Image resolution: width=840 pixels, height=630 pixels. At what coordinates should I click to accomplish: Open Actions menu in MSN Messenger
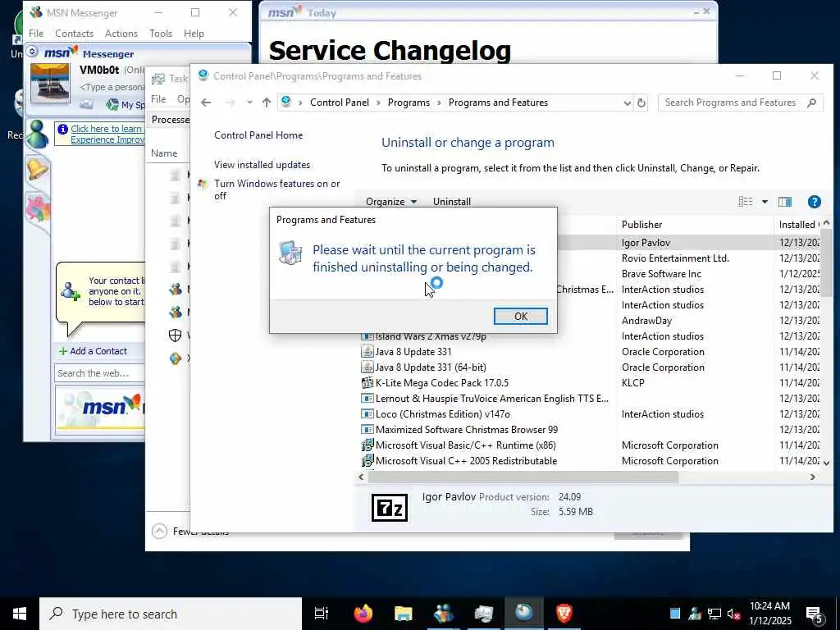pyautogui.click(x=121, y=33)
